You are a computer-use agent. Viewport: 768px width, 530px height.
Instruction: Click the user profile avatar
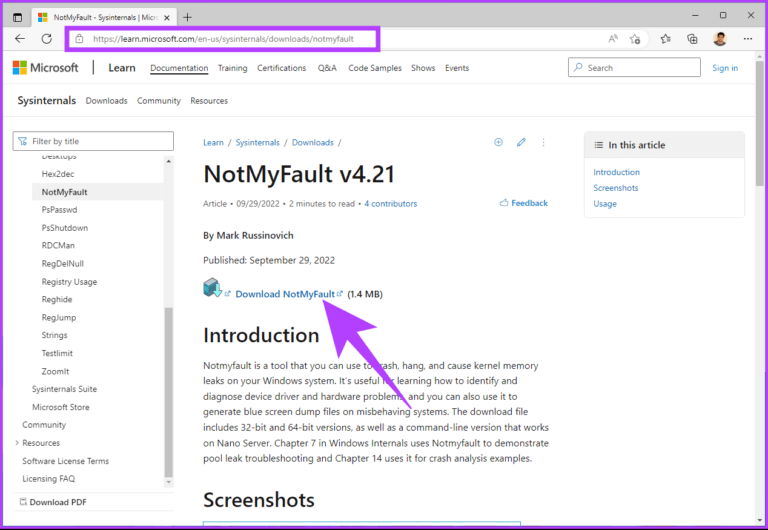click(x=720, y=39)
